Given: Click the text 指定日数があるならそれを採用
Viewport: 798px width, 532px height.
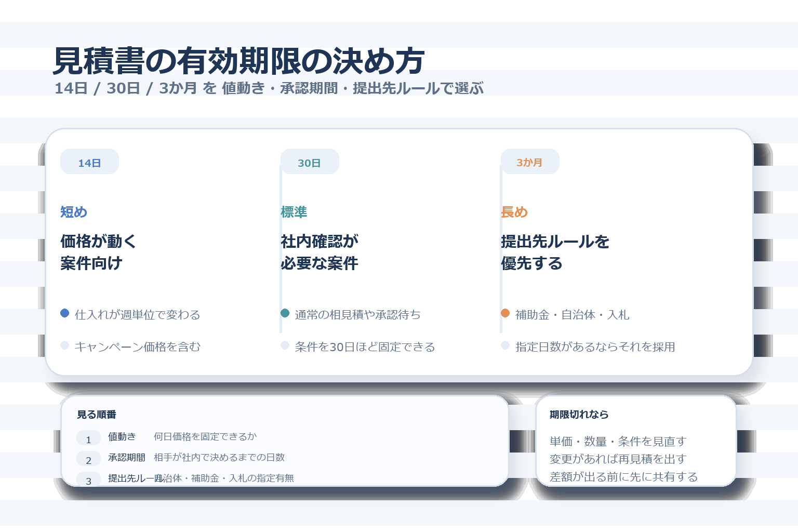Looking at the screenshot, I should [x=595, y=347].
